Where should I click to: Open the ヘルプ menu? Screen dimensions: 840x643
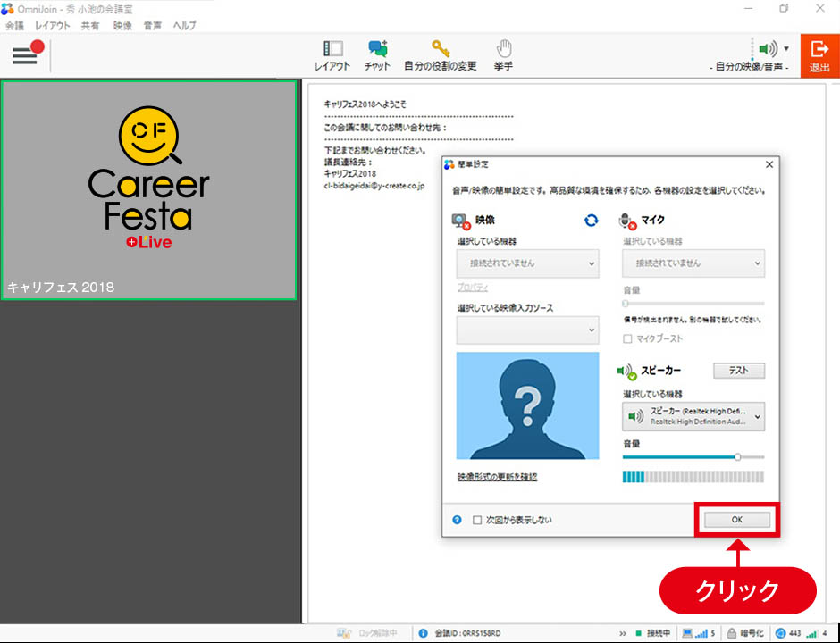pos(184,26)
